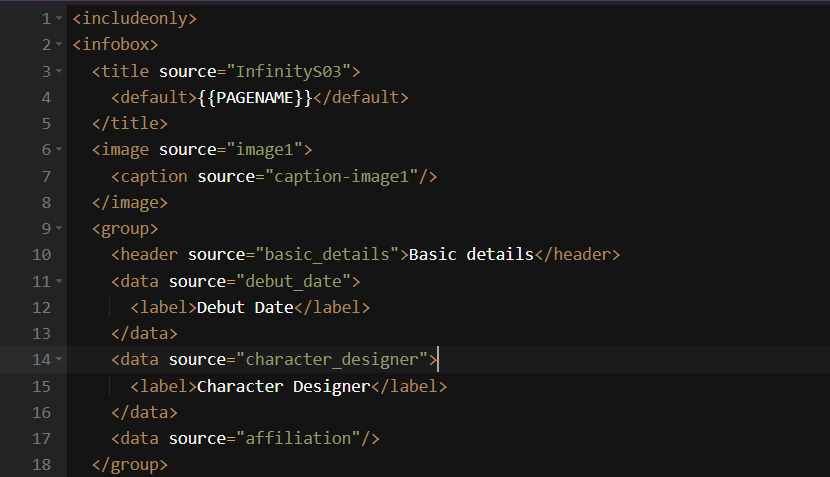
Task: Fold the debut_date data block line 11
Action: pos(59,281)
